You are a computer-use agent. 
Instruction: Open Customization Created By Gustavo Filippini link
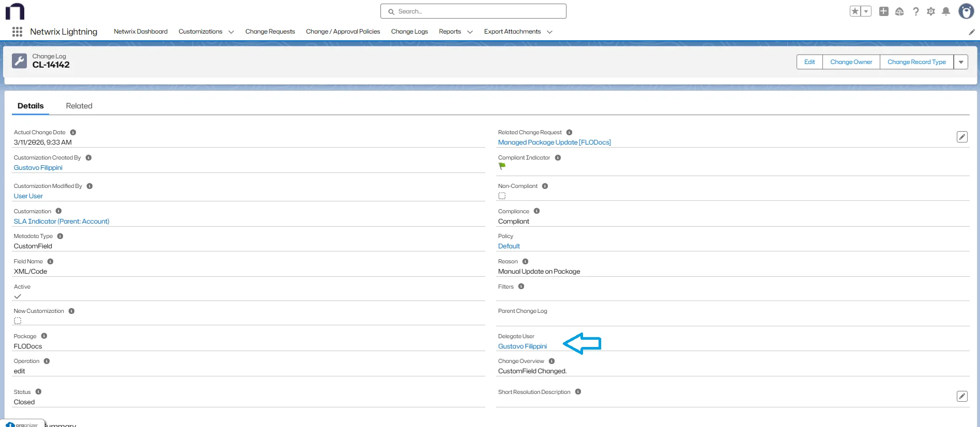tap(38, 168)
